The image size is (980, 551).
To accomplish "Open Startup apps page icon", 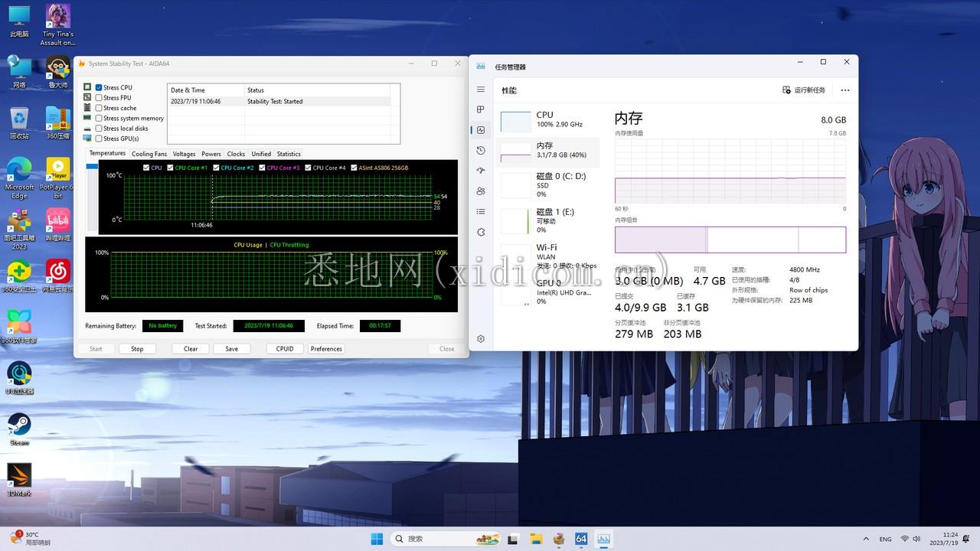I will pyautogui.click(x=481, y=171).
